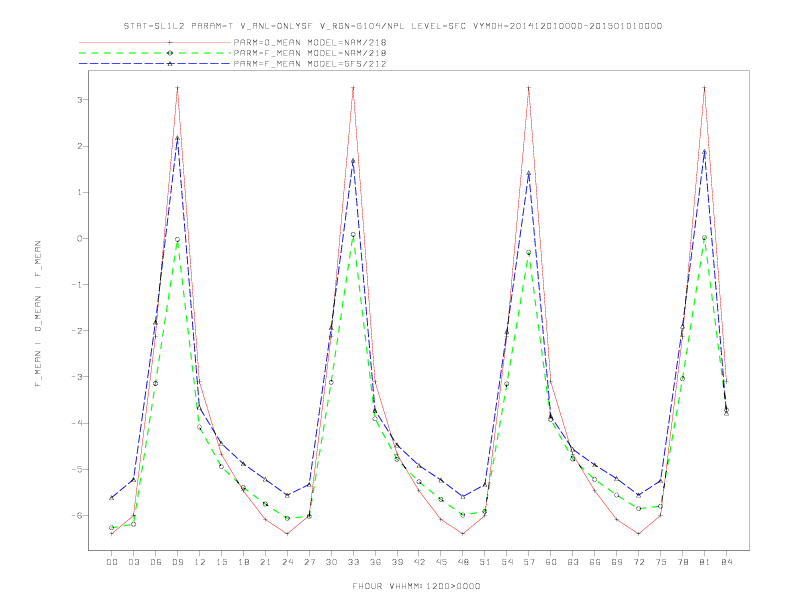792x612 pixels.
Task: Click the y-axis tick label -6
Action: (77, 516)
